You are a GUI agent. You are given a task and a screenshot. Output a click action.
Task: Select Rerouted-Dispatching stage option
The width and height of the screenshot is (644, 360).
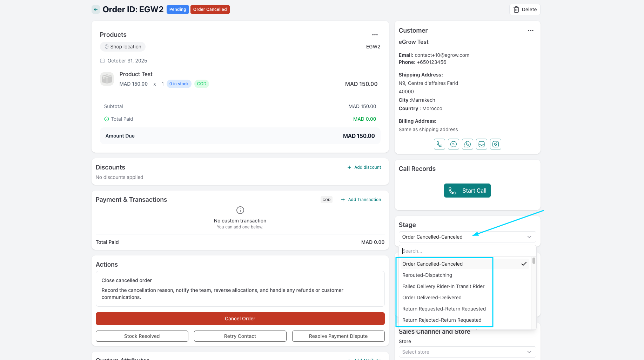[x=427, y=275]
